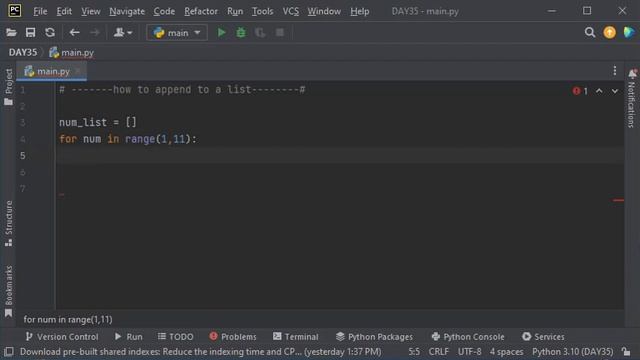Open the Code menu

164,11
